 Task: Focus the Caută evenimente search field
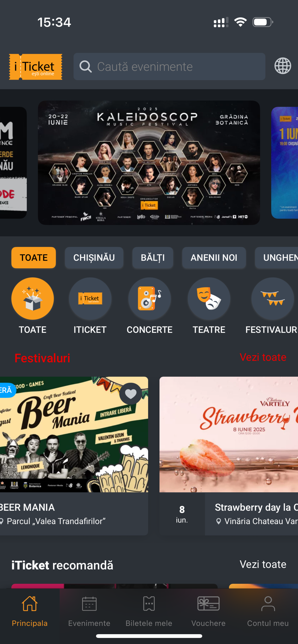[x=169, y=67]
